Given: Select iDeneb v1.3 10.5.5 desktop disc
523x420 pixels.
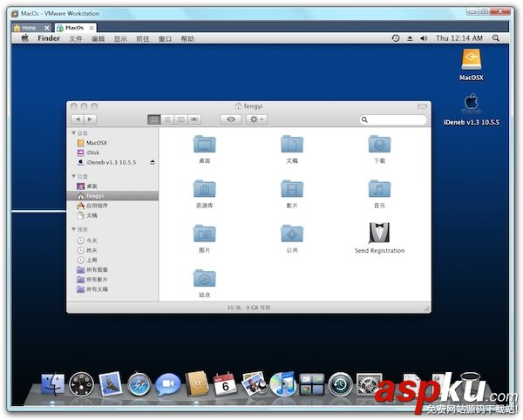Looking at the screenshot, I should point(471,104).
